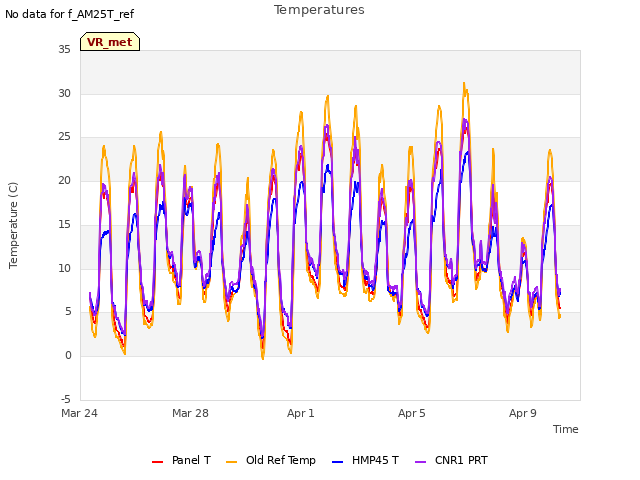Click the -5 y-axis tick label
Viewport: 640px width, 480px height.
65,399
